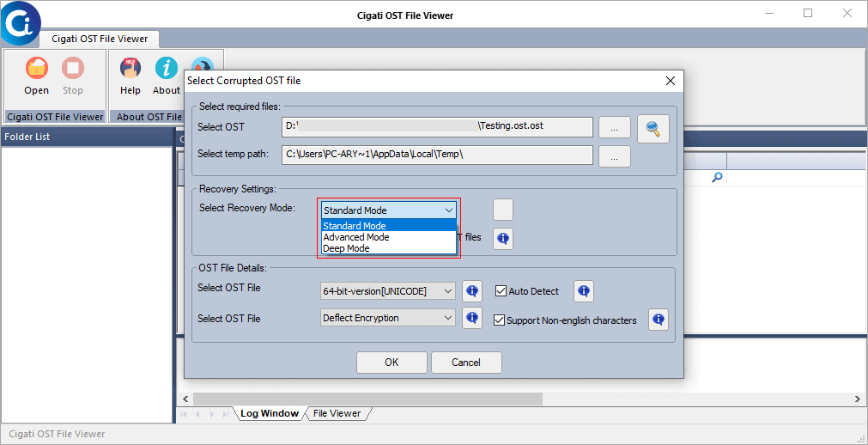Choose Standard Mode from the list
This screenshot has width=868, height=445.
coord(389,226)
